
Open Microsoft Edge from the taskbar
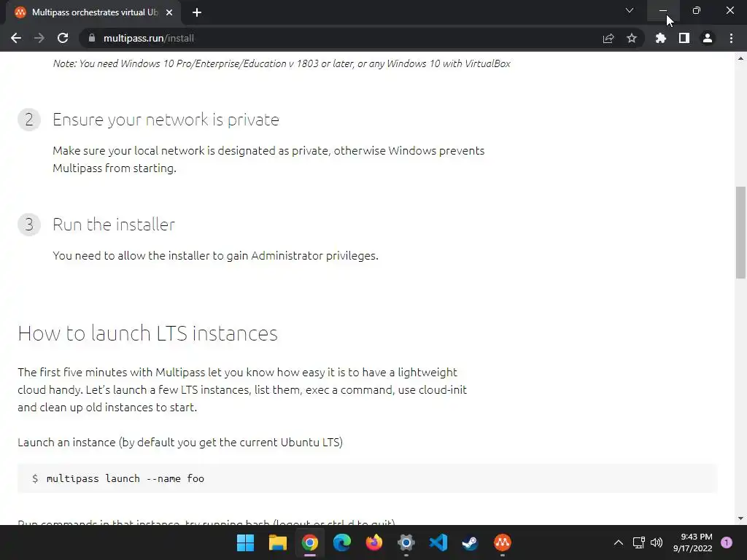[x=342, y=542]
